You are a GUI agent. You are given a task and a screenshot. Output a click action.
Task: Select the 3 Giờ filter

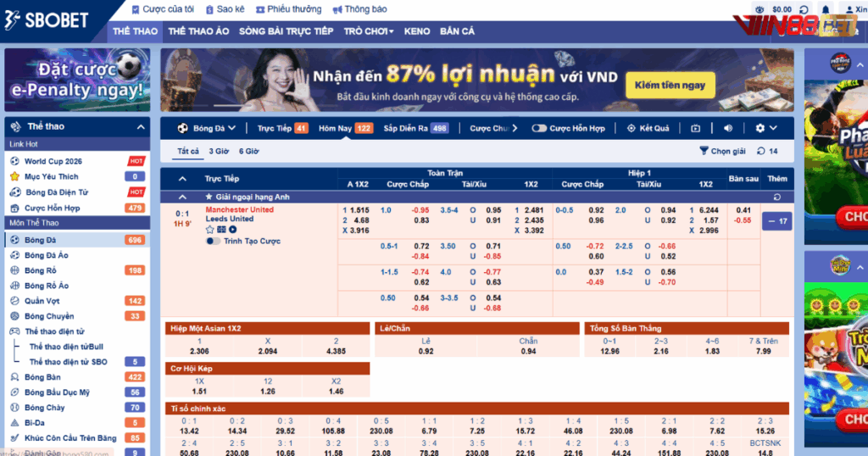219,151
